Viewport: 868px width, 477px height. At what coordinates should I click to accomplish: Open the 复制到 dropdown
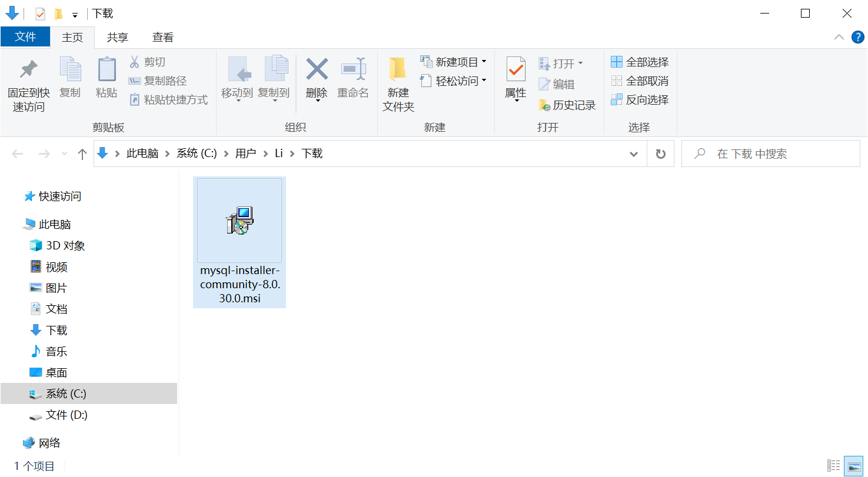tap(274, 101)
